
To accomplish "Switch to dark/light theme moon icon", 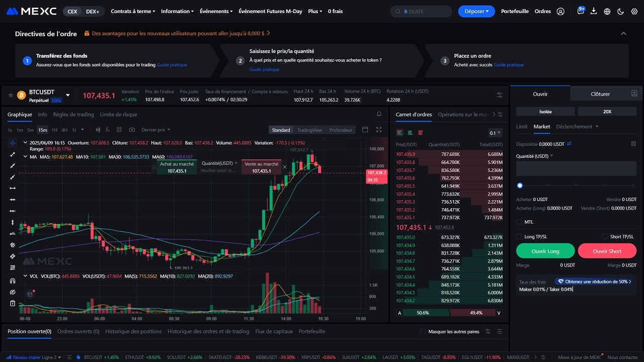I will click(621, 11).
